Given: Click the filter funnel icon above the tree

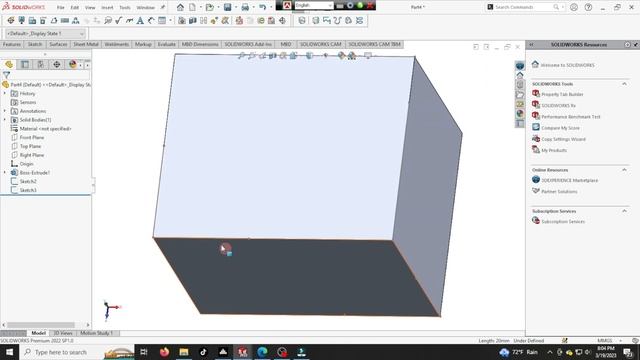Looking at the screenshot, I should tap(7, 75).
